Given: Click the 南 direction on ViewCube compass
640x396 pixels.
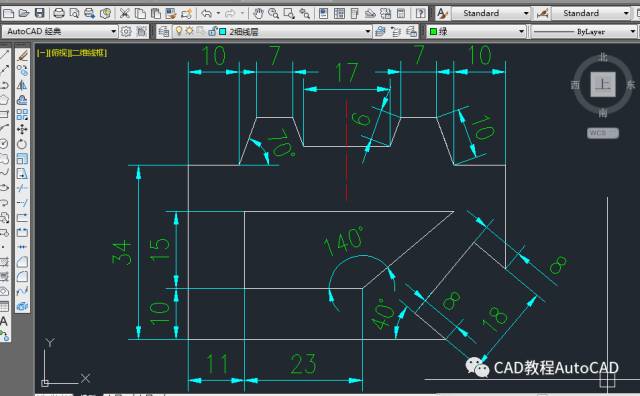Looking at the screenshot, I should click(x=603, y=113).
